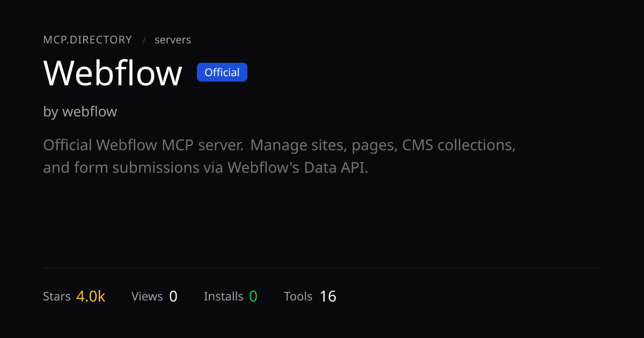Click the description line starting 'Official Webflow MCP server'
The height and width of the screenshot is (338, 644).
[279, 145]
